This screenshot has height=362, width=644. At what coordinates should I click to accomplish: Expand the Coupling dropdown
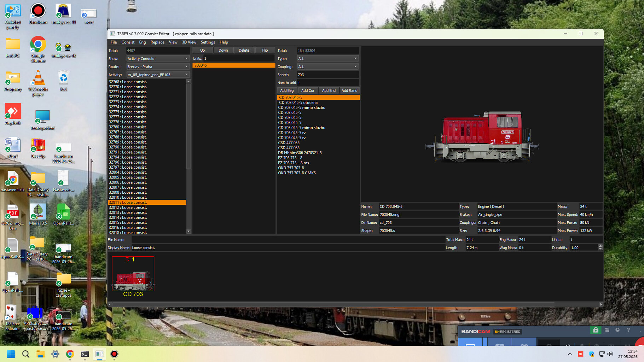[x=328, y=67]
